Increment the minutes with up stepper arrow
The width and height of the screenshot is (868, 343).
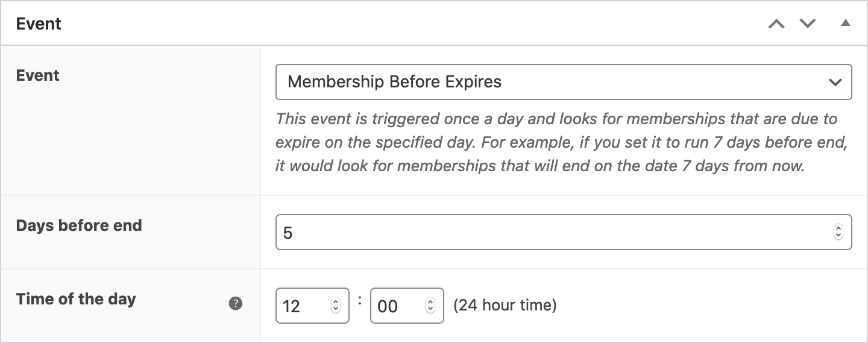point(430,302)
